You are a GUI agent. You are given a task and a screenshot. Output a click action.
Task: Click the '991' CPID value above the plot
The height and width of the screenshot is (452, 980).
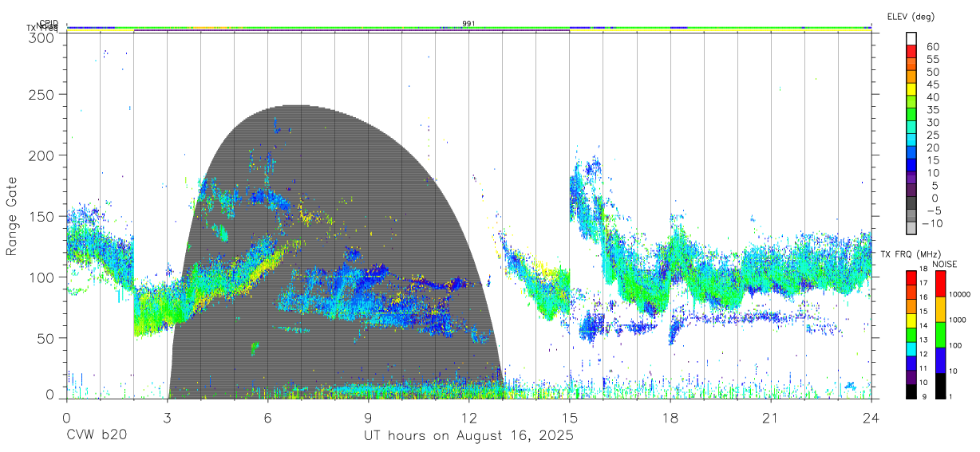pos(469,24)
